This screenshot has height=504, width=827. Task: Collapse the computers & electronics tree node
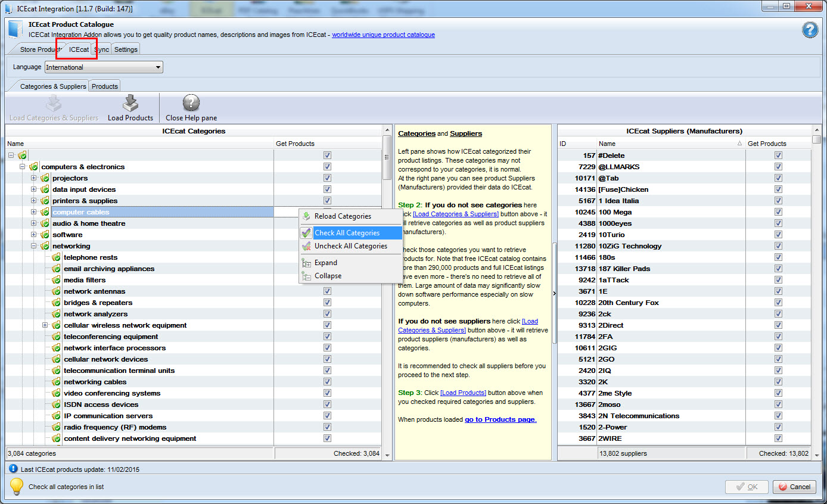pos(23,167)
